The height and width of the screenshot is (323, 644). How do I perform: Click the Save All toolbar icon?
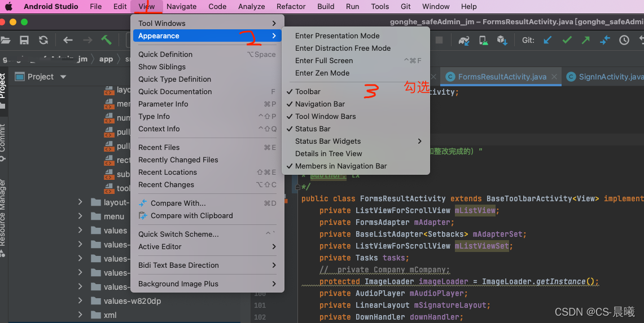tap(24, 40)
